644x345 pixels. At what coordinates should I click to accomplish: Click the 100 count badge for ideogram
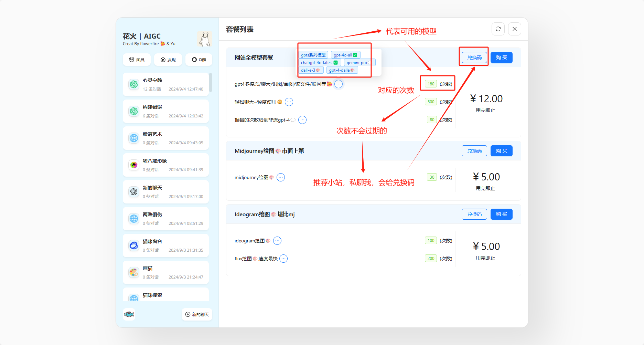click(431, 241)
